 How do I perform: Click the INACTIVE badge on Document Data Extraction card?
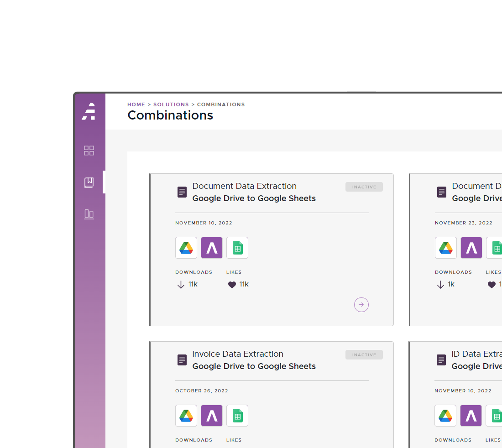tap(364, 187)
